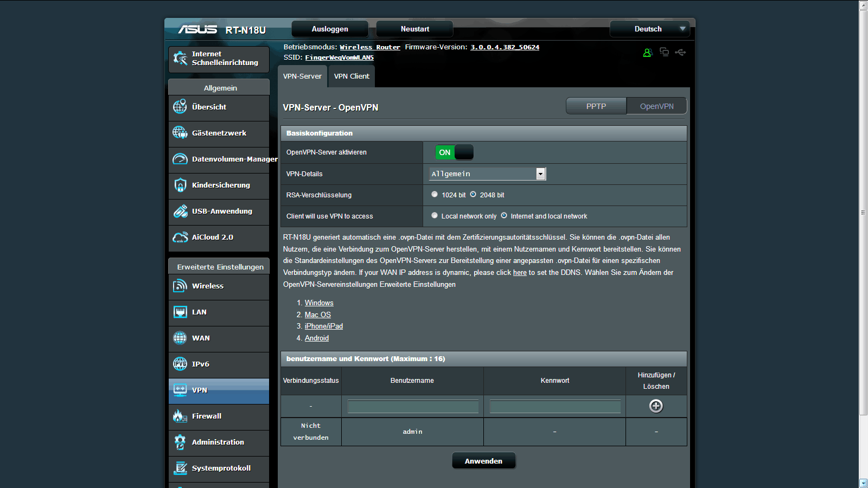Click the Anwenden button
868x488 pixels.
tap(483, 461)
